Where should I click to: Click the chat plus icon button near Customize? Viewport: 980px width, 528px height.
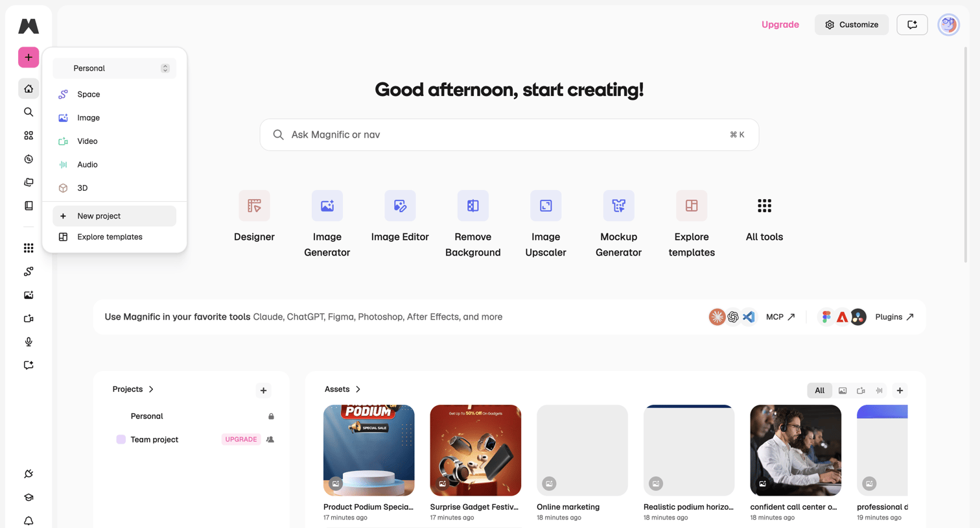[912, 25]
